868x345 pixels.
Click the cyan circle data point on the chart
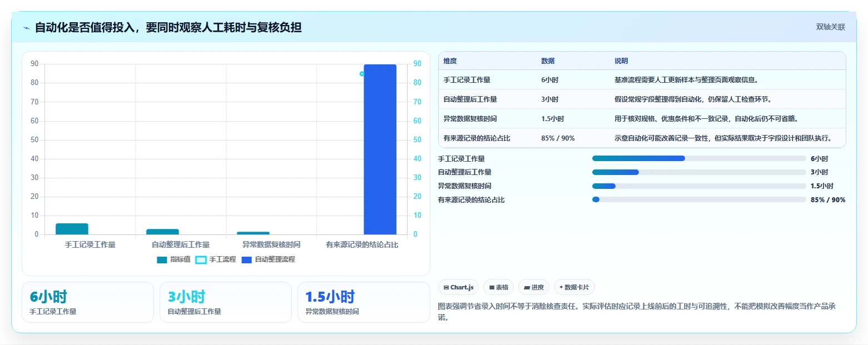tap(362, 73)
